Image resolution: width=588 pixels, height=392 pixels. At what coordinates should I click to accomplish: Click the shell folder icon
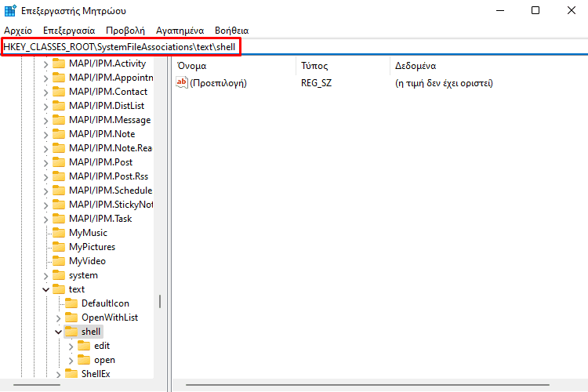pos(71,331)
